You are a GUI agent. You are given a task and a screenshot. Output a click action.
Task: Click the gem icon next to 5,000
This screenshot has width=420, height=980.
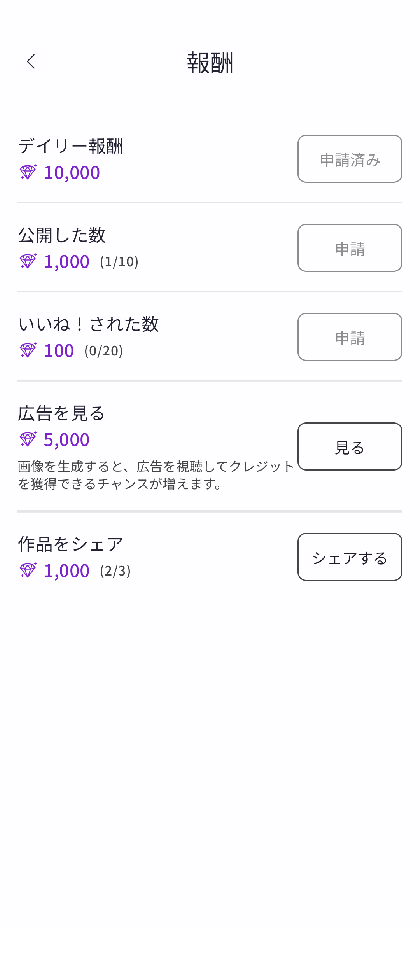(28, 439)
